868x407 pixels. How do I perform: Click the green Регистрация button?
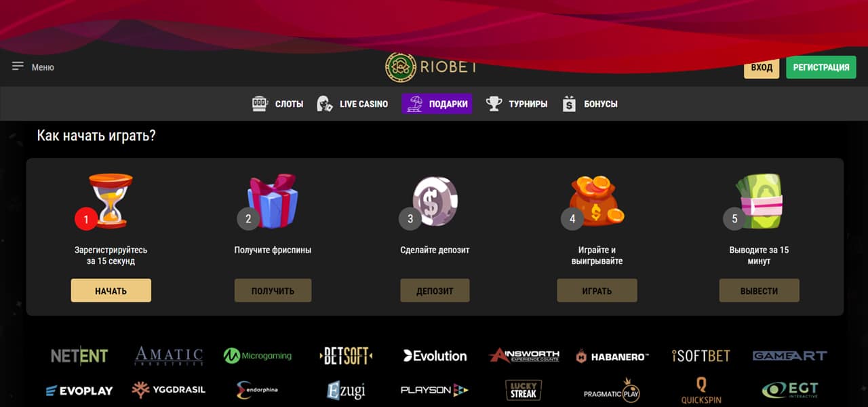pos(821,67)
